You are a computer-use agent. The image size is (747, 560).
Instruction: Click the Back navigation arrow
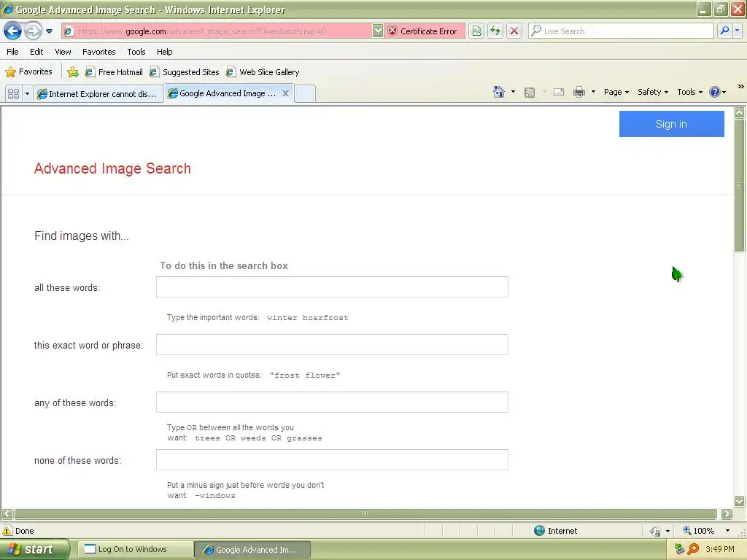point(12,31)
